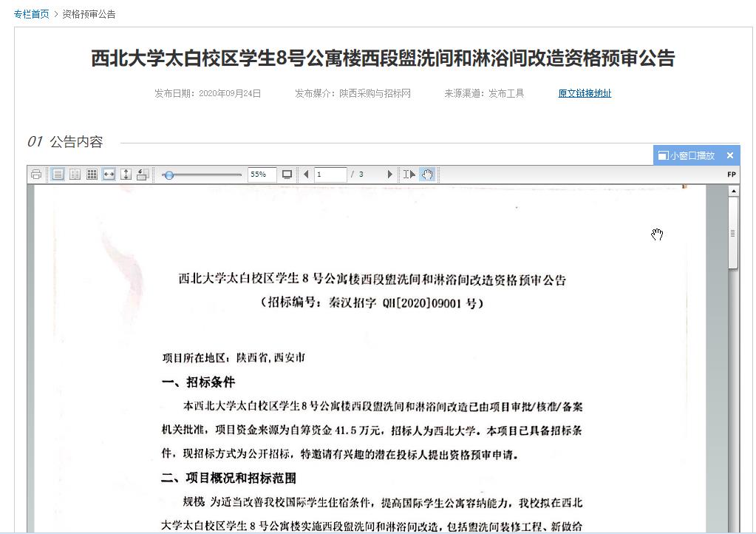Click the page number input box
The height and width of the screenshot is (534, 756).
[330, 175]
